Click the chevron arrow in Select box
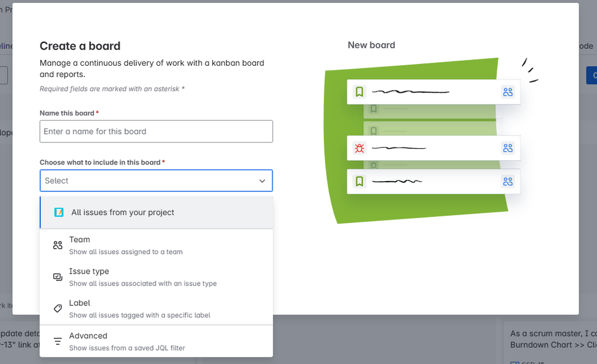This screenshot has height=364, width=597. tap(263, 181)
